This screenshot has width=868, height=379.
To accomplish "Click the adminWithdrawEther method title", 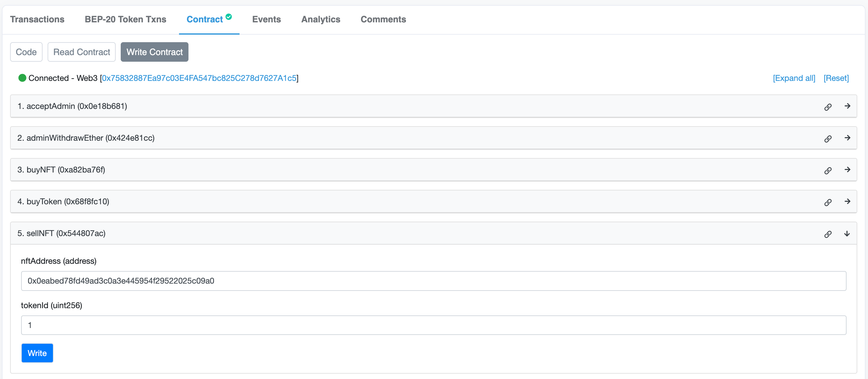I will point(86,138).
